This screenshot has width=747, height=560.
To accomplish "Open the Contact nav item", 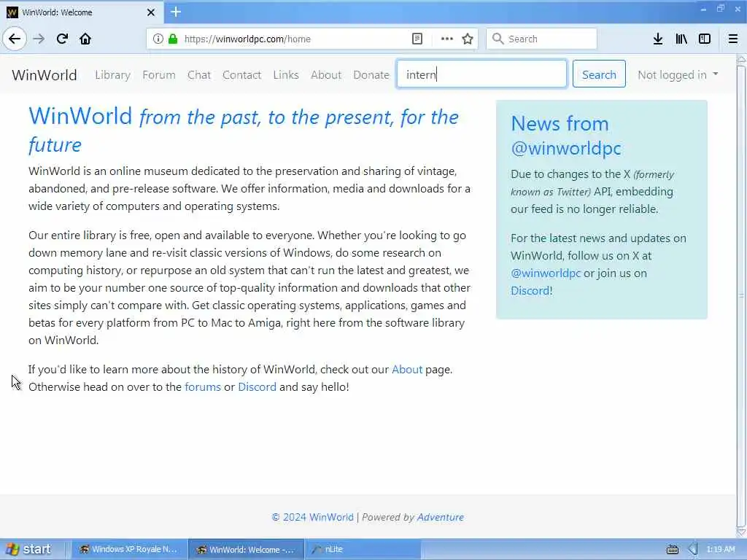I will (x=241, y=75).
